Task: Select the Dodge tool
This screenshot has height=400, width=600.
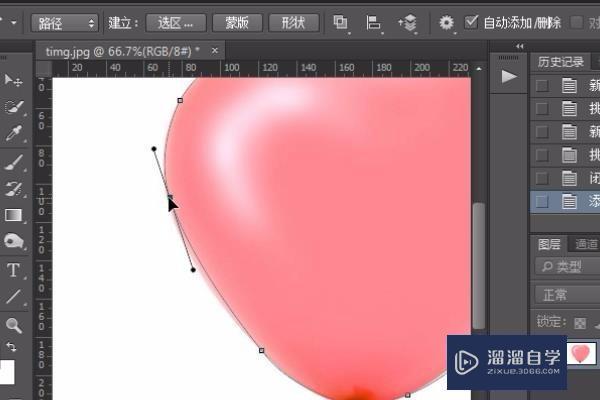Action: 14,241
